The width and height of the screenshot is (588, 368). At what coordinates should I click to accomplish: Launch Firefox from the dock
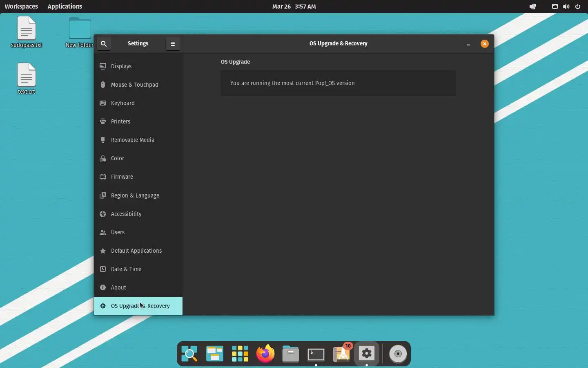click(266, 354)
